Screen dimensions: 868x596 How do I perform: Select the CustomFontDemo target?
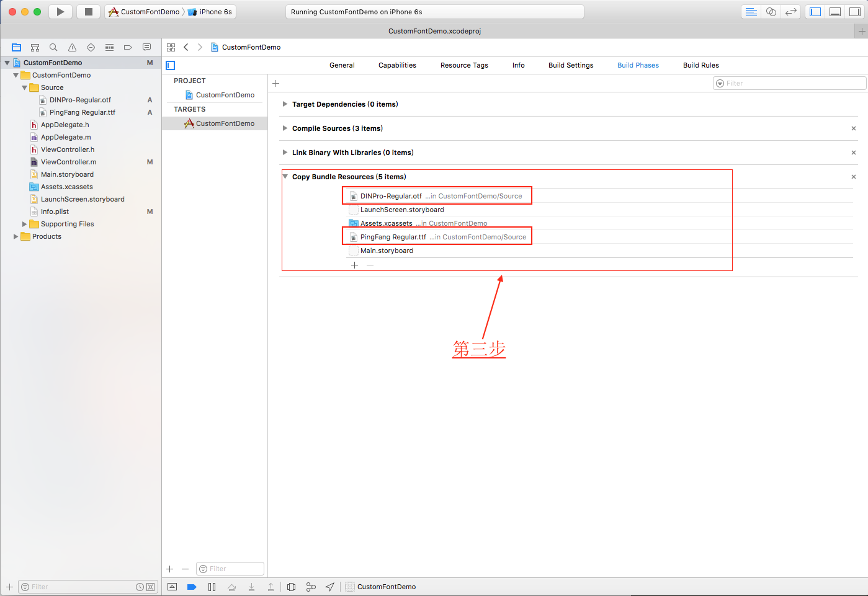(225, 123)
